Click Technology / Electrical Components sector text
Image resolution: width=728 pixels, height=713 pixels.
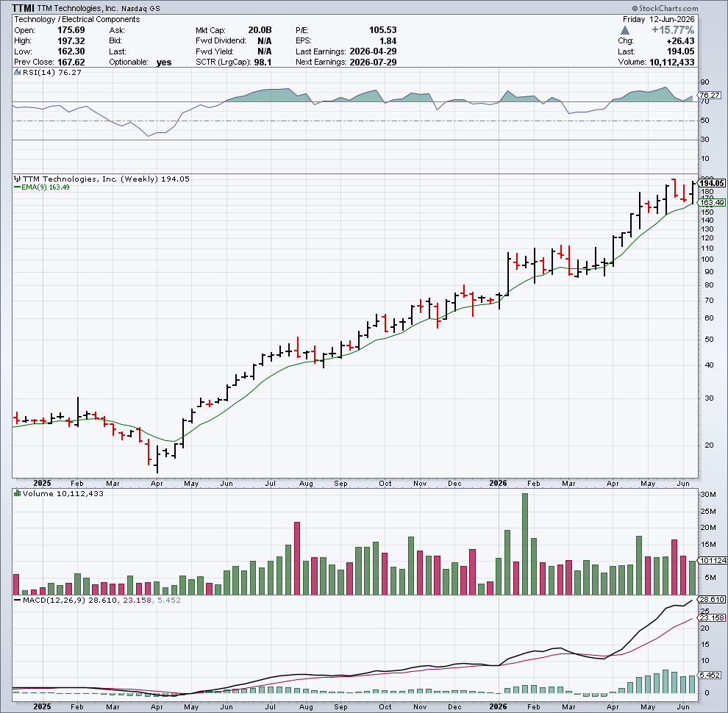(x=77, y=20)
